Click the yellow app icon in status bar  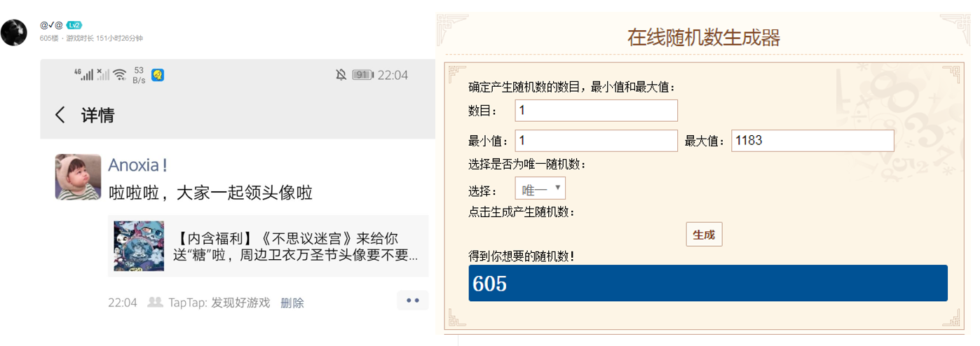158,74
